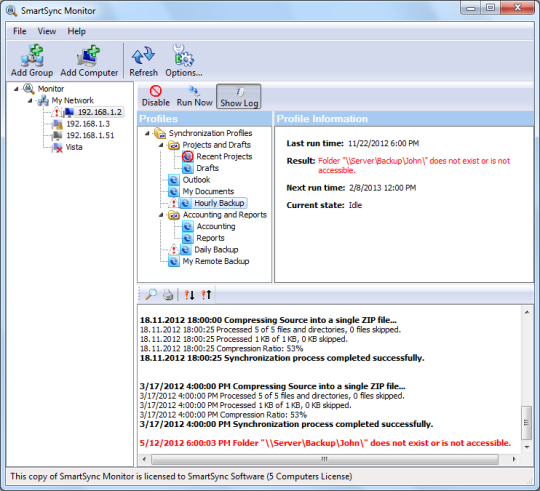Image resolution: width=540 pixels, height=491 pixels.
Task: Select the Drafts profile
Action: point(207,168)
